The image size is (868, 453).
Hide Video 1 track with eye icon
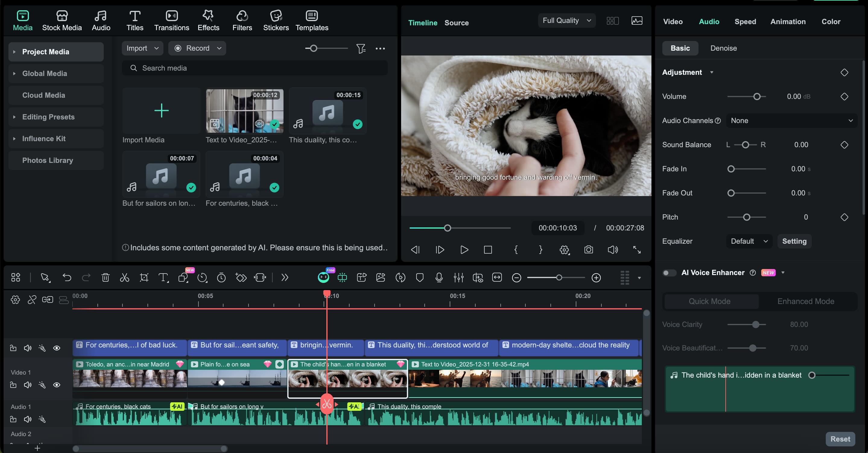click(57, 385)
